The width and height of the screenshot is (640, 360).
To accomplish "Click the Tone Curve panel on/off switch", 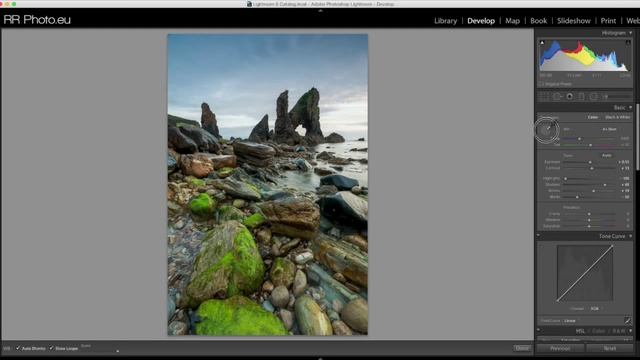I will [538, 236].
